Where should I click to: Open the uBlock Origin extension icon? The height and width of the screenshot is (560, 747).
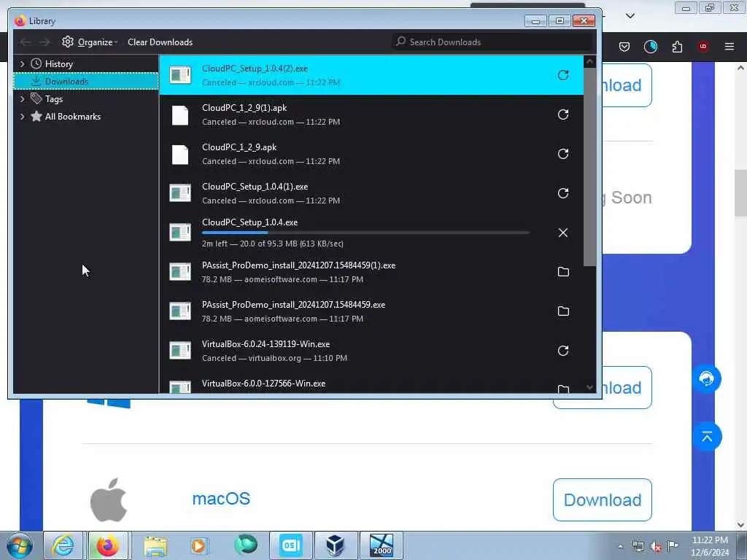703,46
